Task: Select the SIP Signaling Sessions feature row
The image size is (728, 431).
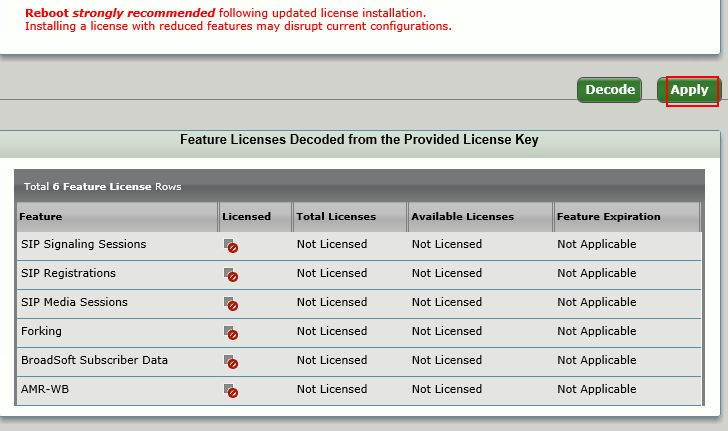Action: 83,244
